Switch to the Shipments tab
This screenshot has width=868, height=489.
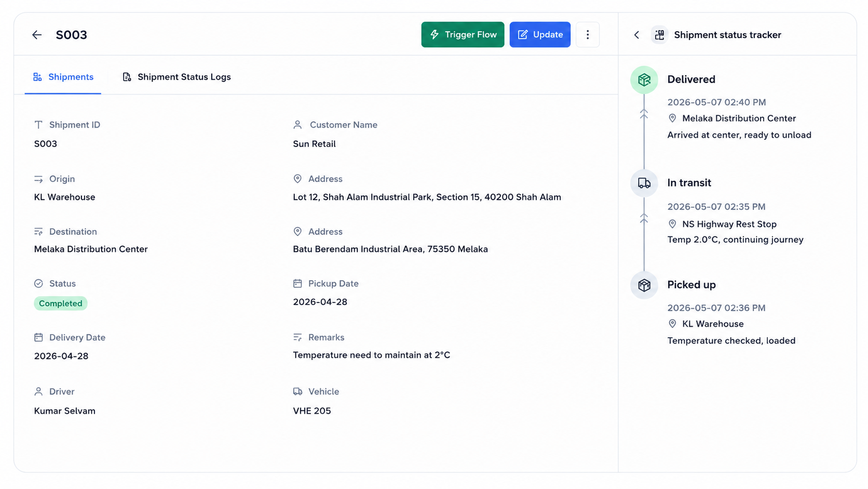pos(63,77)
